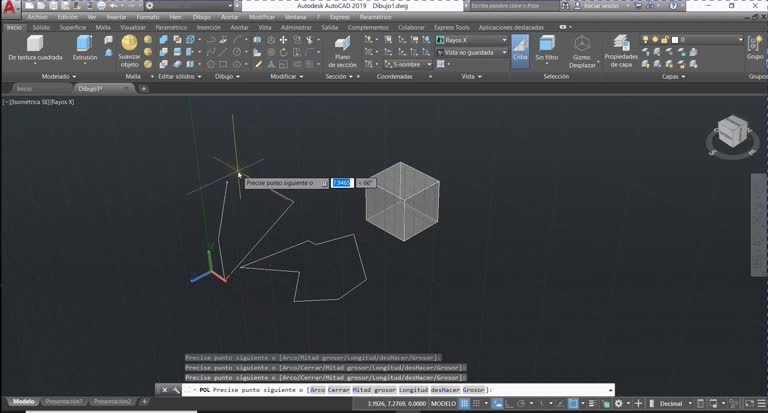This screenshot has width=768, height=413.
Task: Toggle layer on/off lightbulb icon
Action: [x=646, y=40]
